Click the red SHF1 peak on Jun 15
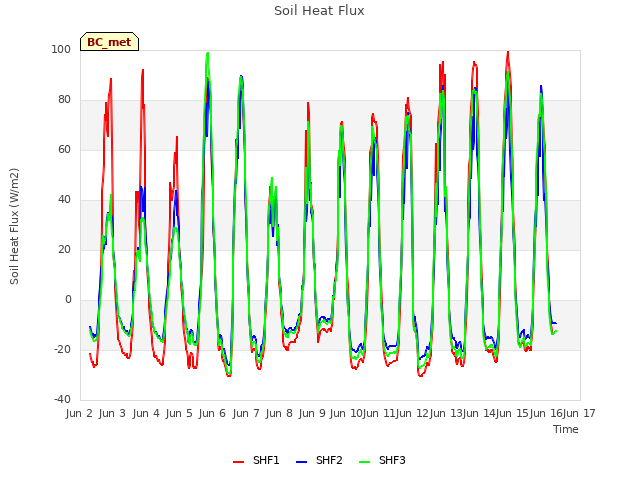Viewport: 640px width, 480px height. [508, 52]
